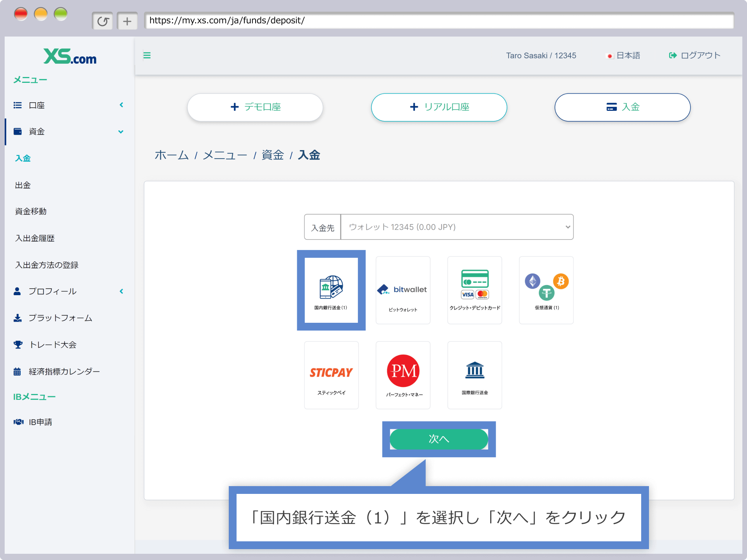Open 入出金方法の登録 in the sidebar
Image resolution: width=747 pixels, height=560 pixels.
(x=47, y=265)
